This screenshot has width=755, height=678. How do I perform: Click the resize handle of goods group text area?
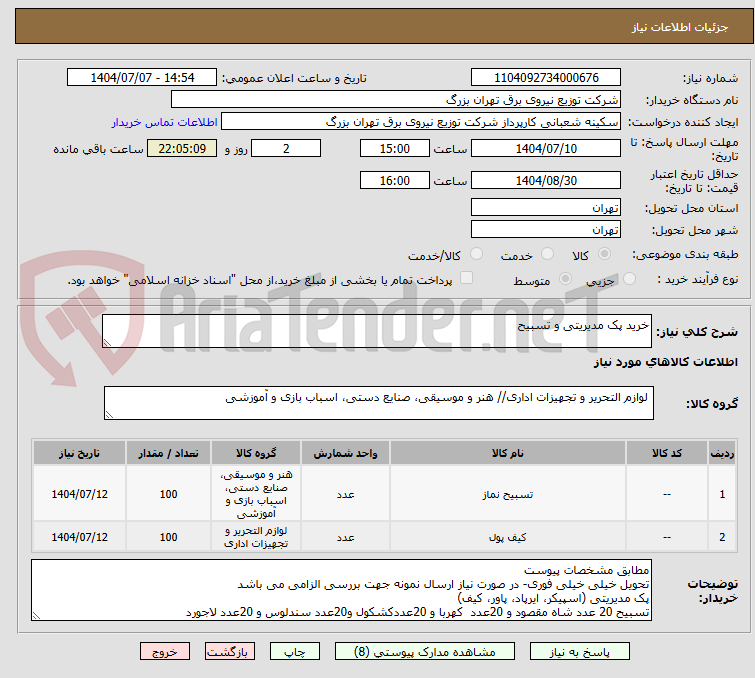(x=109, y=415)
